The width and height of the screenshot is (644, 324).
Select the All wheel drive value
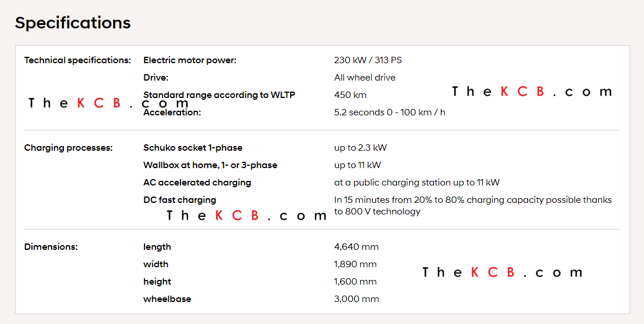tap(364, 78)
